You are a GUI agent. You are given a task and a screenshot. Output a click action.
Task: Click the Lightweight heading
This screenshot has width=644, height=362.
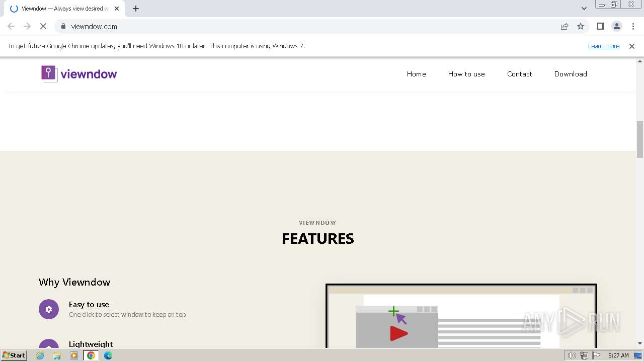tap(91, 344)
